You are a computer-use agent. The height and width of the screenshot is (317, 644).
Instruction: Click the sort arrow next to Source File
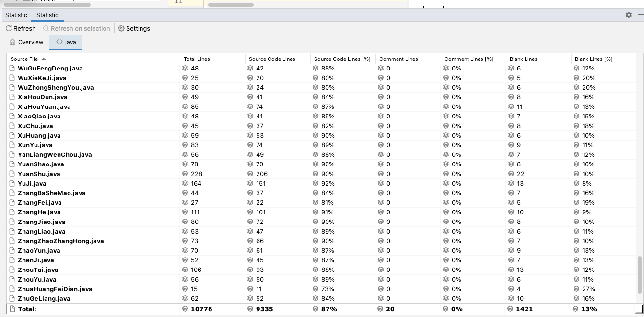click(44, 59)
